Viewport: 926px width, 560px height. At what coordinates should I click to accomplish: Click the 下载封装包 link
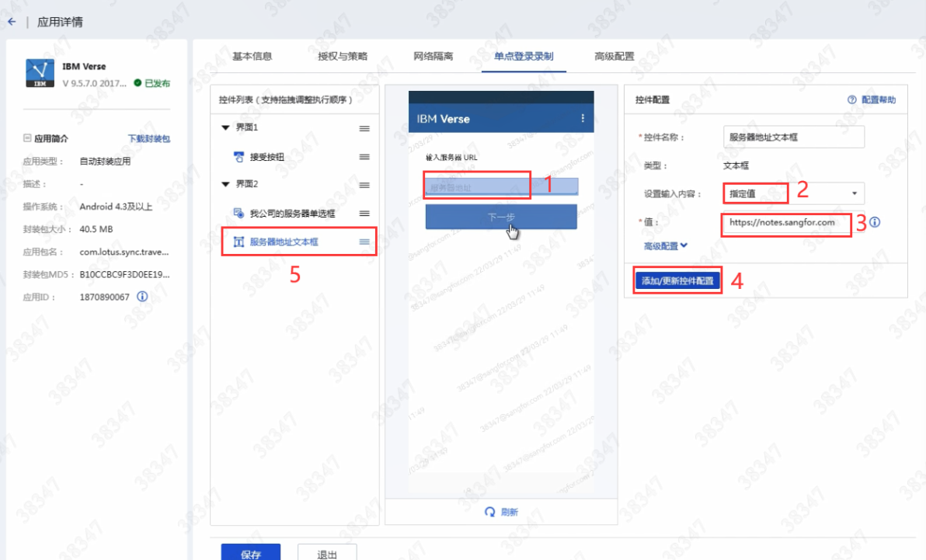pos(148,139)
